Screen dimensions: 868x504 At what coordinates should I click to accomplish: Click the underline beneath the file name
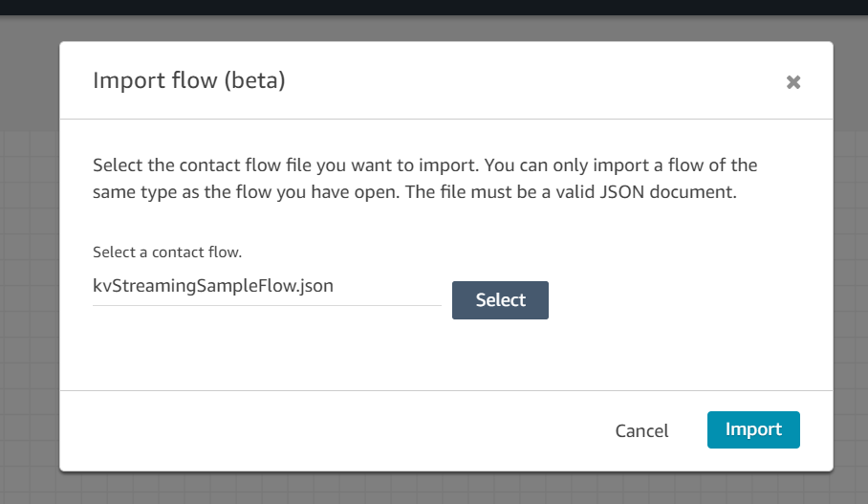tap(267, 305)
